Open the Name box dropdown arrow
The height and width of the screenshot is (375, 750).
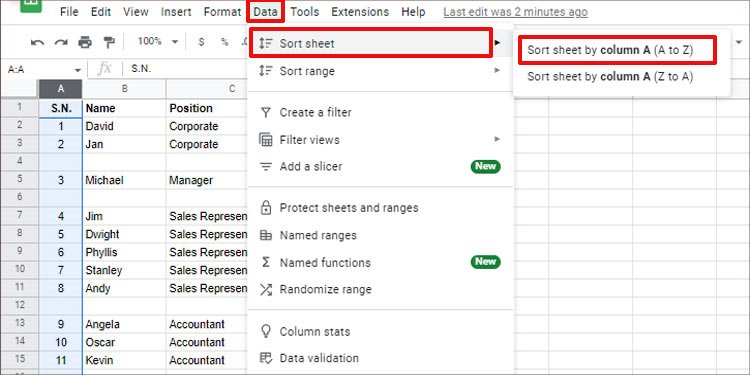click(77, 70)
